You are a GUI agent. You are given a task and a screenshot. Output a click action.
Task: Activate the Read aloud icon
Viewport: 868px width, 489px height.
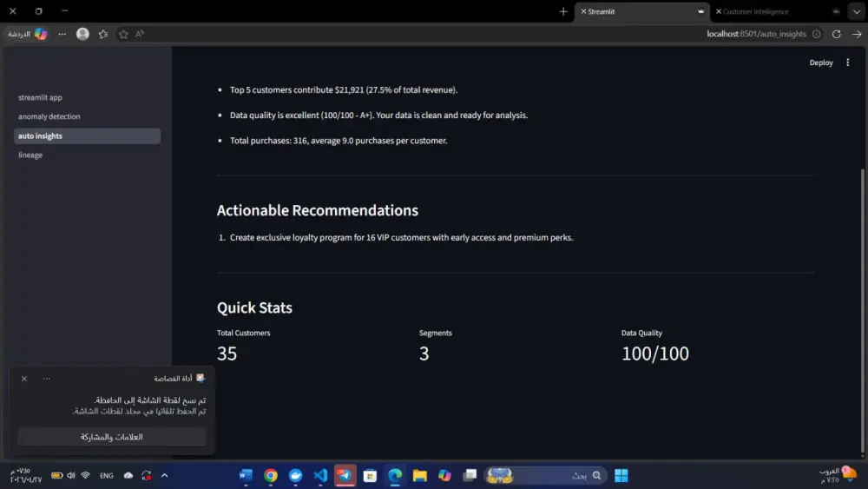140,34
